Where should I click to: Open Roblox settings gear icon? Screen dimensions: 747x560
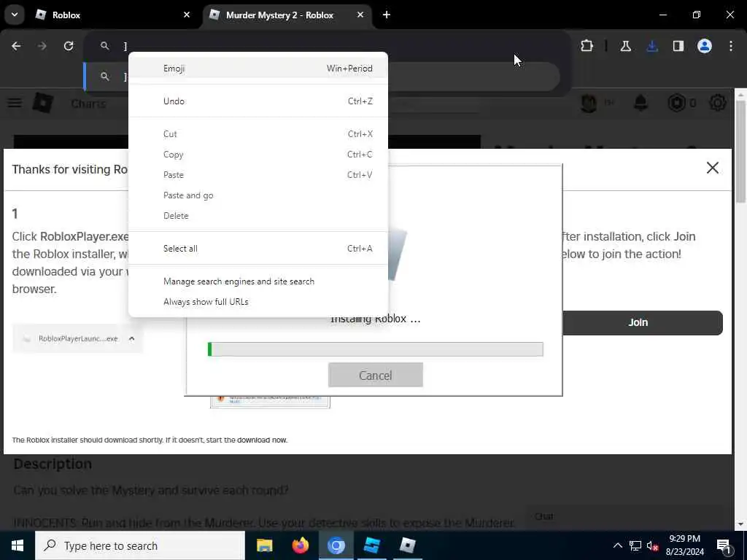718,103
